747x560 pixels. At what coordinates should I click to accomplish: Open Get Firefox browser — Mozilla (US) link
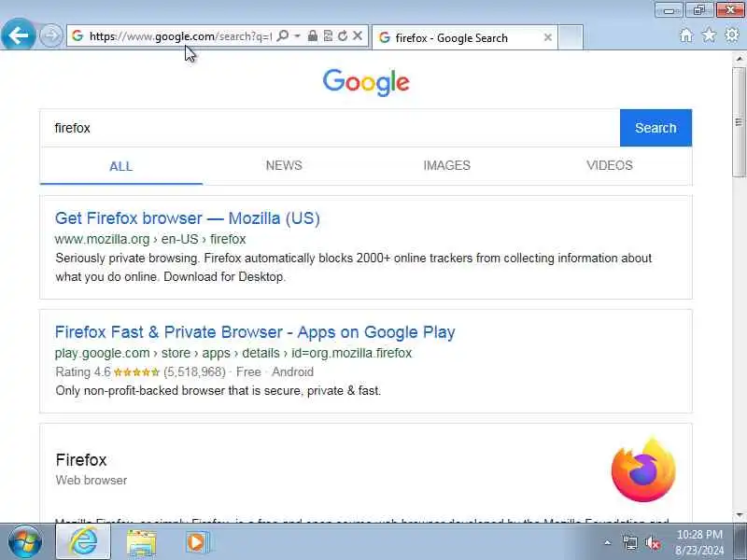188,218
